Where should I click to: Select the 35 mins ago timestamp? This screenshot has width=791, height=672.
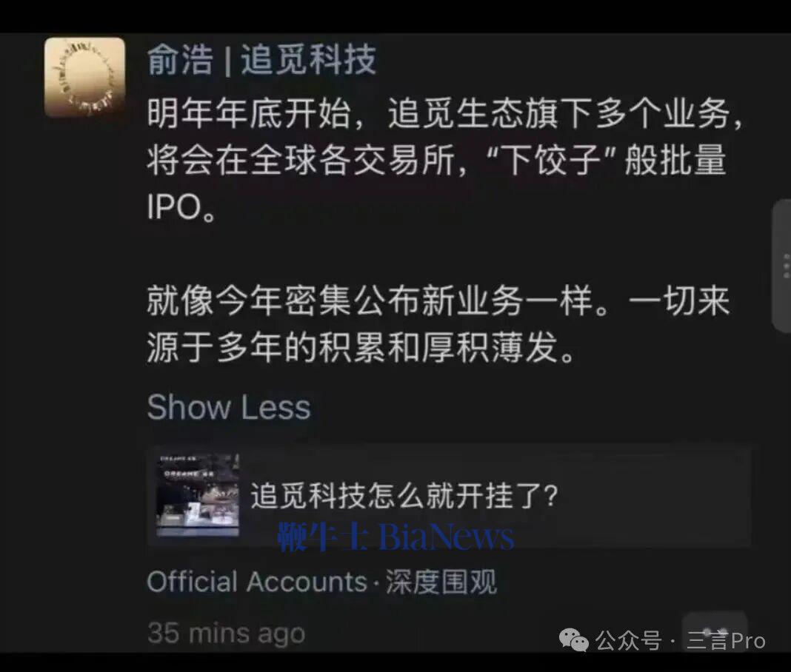click(x=227, y=634)
